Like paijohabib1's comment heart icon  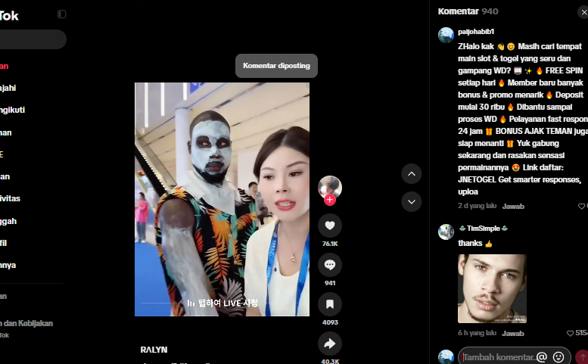(x=581, y=206)
